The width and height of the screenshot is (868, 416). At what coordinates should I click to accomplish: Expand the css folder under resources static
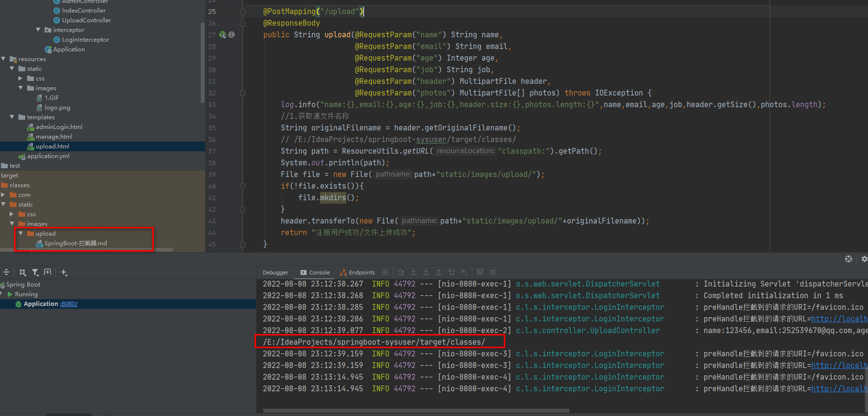click(x=20, y=78)
